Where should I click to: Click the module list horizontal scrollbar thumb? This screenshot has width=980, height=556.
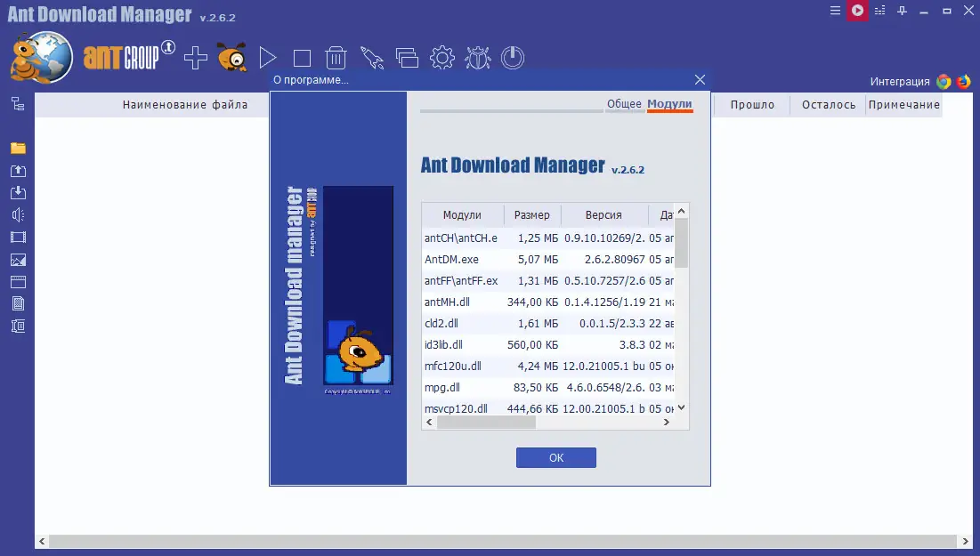486,423
